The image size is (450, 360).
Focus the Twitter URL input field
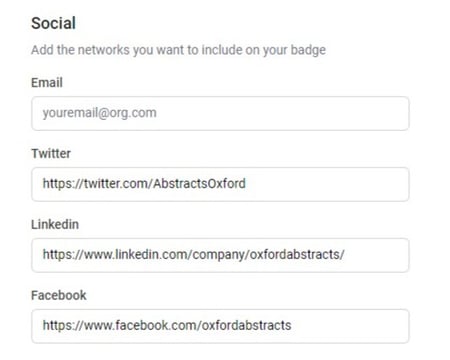pyautogui.click(x=220, y=184)
